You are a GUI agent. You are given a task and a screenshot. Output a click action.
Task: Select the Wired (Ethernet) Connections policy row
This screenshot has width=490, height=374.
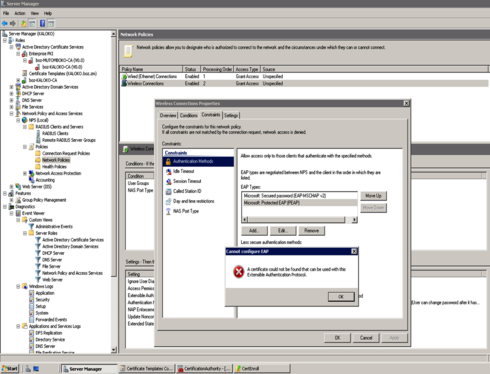pyautogui.click(x=304, y=76)
